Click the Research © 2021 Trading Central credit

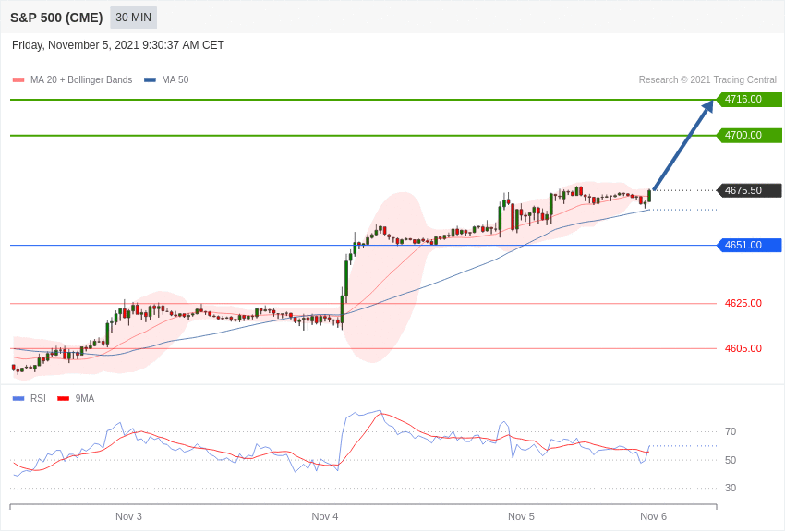coord(707,79)
